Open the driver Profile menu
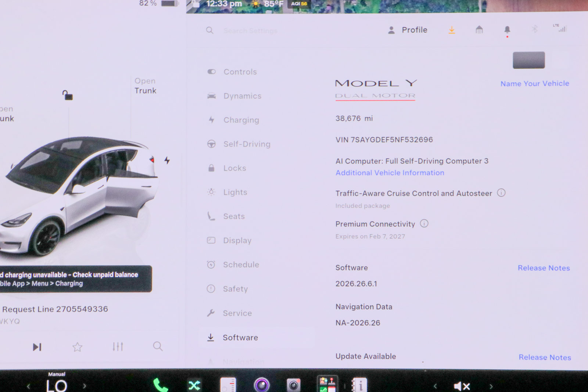 point(408,30)
